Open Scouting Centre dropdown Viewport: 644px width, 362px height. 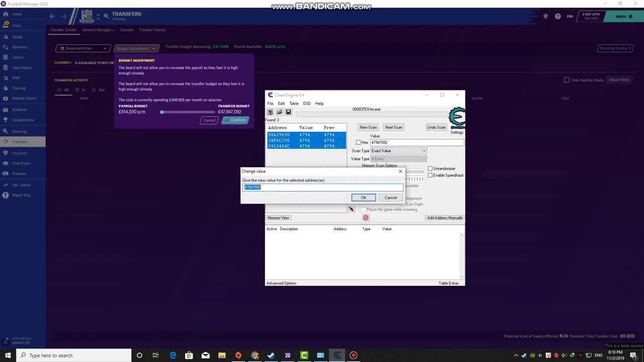616,48
